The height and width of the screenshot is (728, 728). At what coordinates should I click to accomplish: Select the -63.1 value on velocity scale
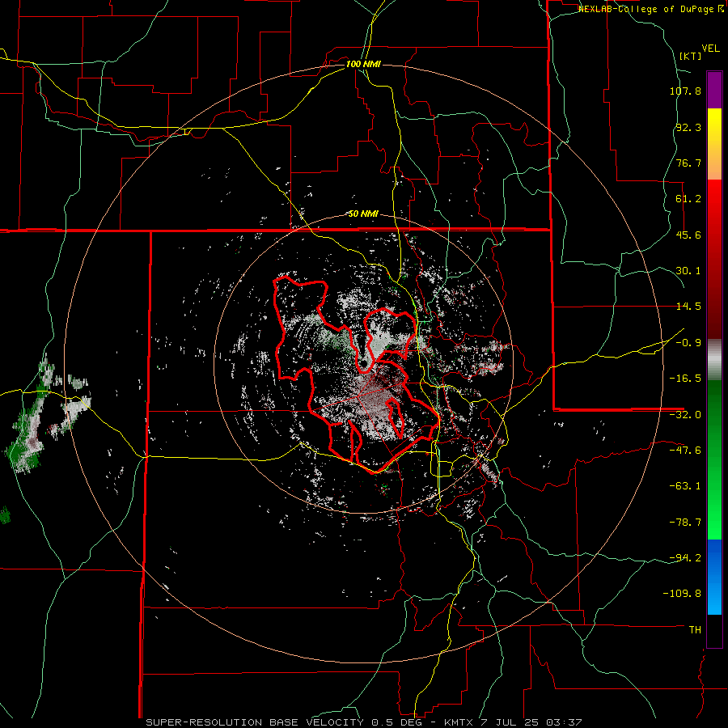685,486
